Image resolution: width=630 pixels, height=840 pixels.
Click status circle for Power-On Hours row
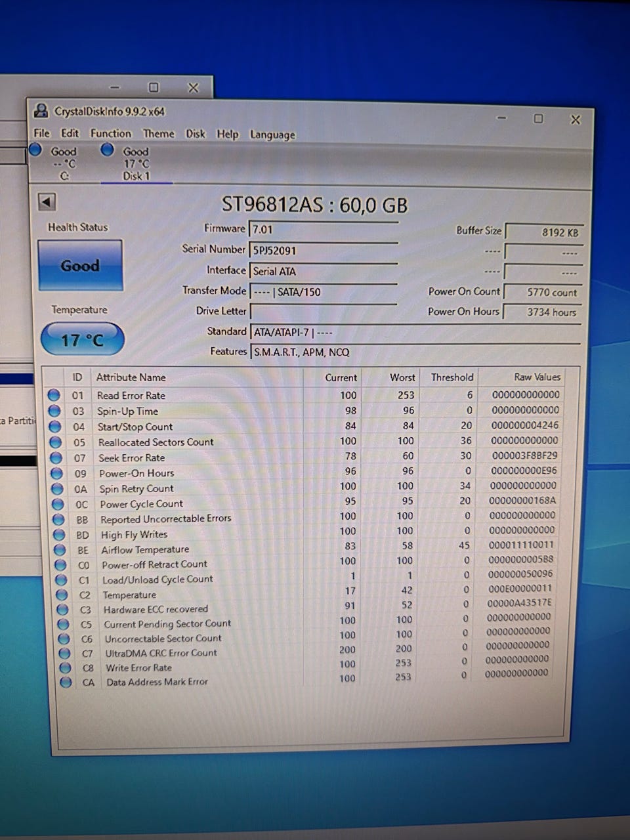point(56,473)
